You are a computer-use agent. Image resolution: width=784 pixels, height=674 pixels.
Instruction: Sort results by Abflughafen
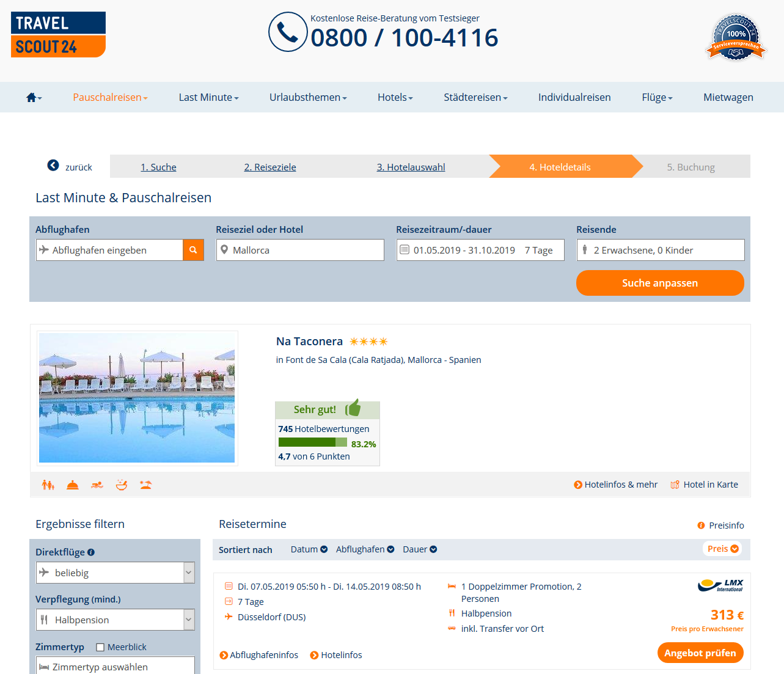click(365, 549)
